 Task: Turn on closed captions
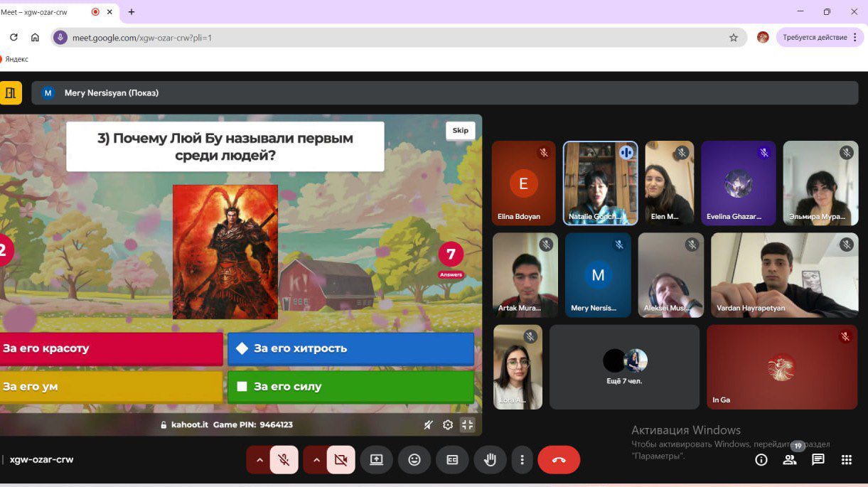[452, 460]
